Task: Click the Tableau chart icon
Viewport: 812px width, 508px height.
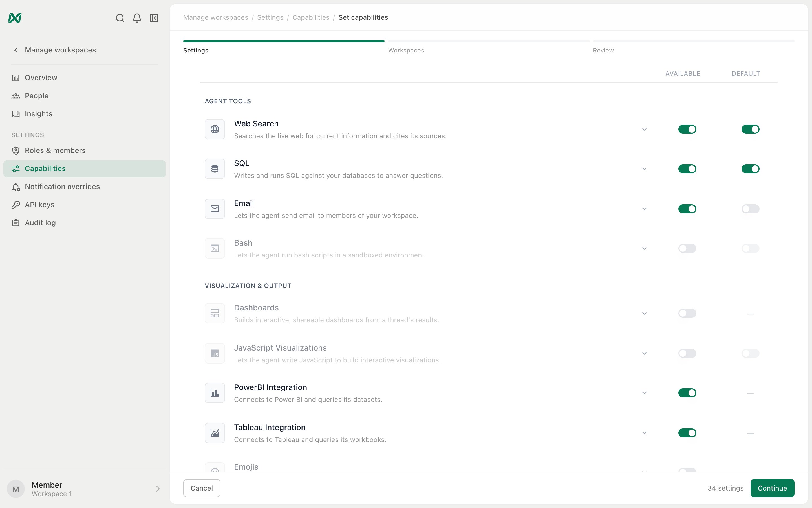Action: click(215, 433)
